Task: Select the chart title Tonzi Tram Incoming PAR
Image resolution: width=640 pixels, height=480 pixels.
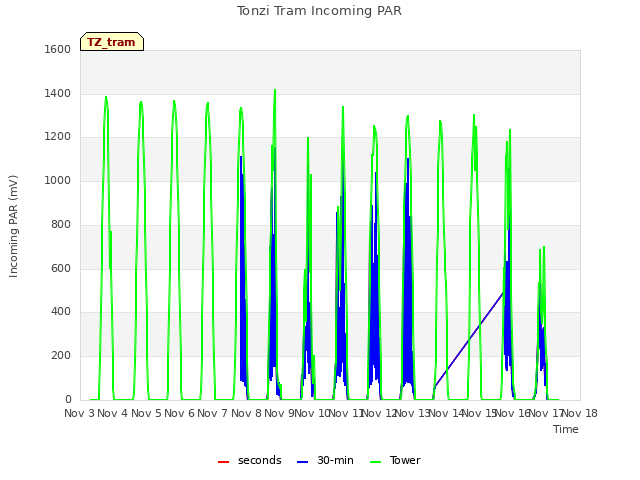Action: (319, 11)
